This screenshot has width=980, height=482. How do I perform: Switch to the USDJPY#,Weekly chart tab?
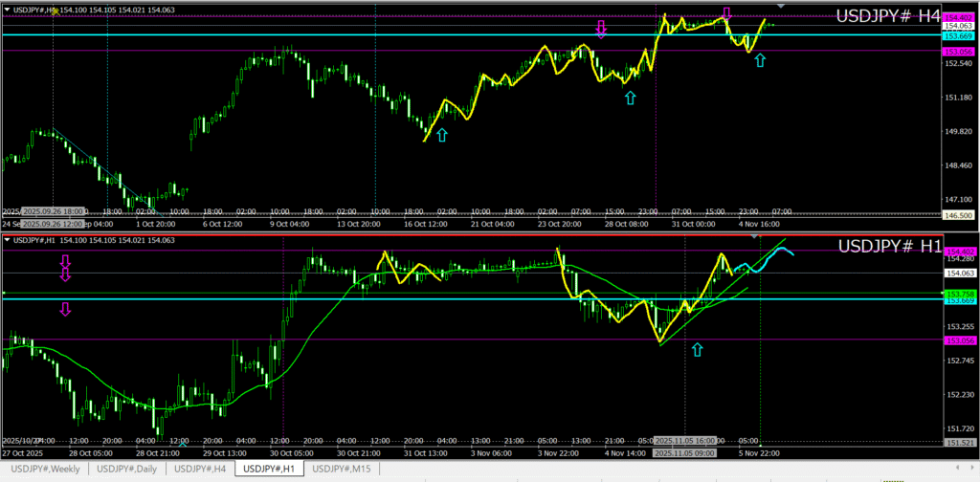coord(44,469)
